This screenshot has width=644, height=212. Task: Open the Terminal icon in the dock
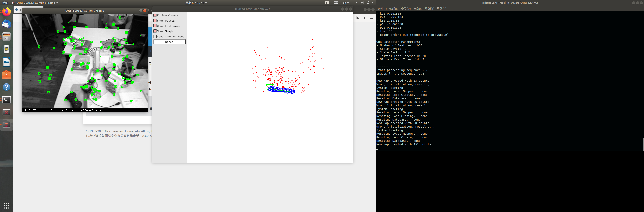tap(6, 100)
